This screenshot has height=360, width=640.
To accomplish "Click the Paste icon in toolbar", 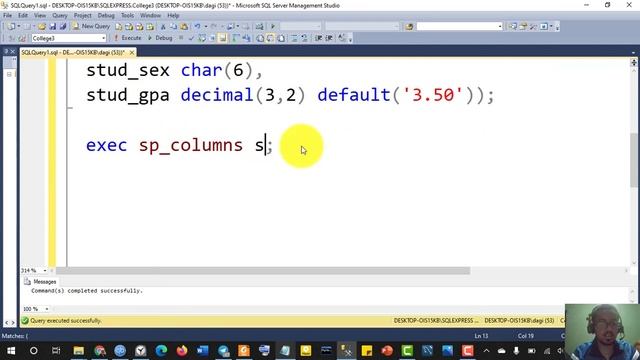I will tap(184, 27).
